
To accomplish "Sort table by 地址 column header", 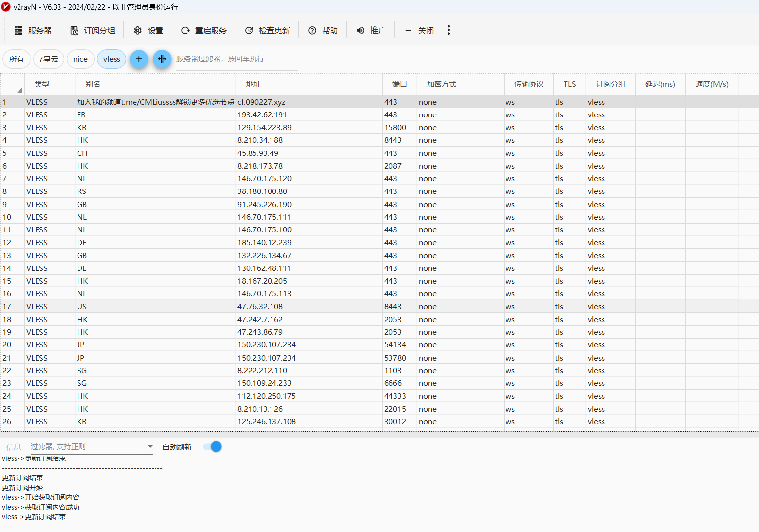I will pyautogui.click(x=309, y=84).
